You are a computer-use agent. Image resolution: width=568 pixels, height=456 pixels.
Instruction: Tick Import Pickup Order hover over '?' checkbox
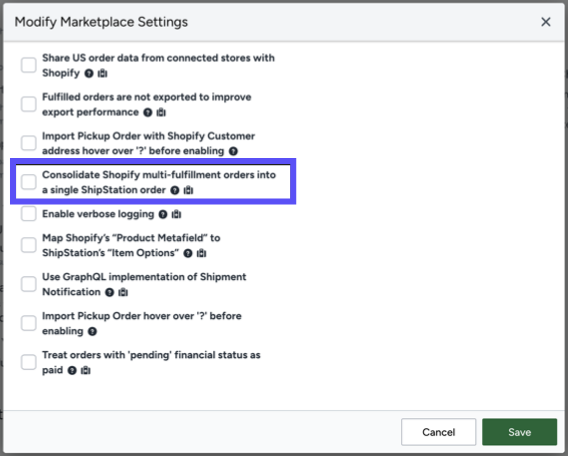(x=29, y=323)
